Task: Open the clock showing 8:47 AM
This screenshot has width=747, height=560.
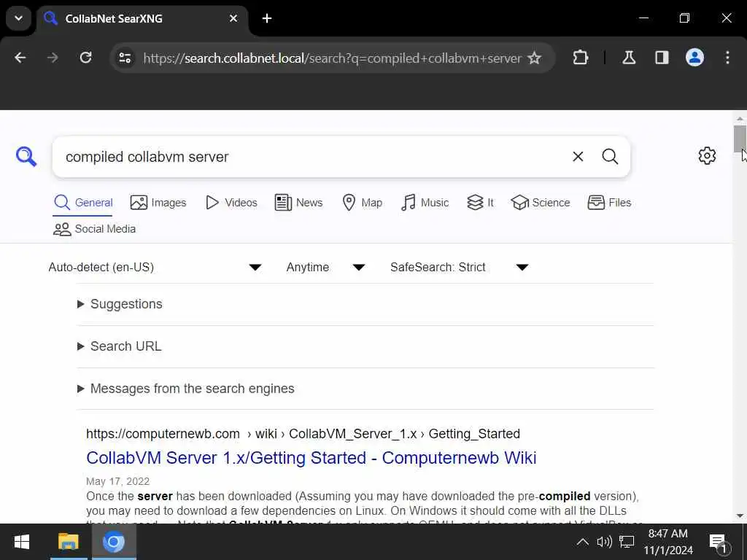Action: point(668,542)
